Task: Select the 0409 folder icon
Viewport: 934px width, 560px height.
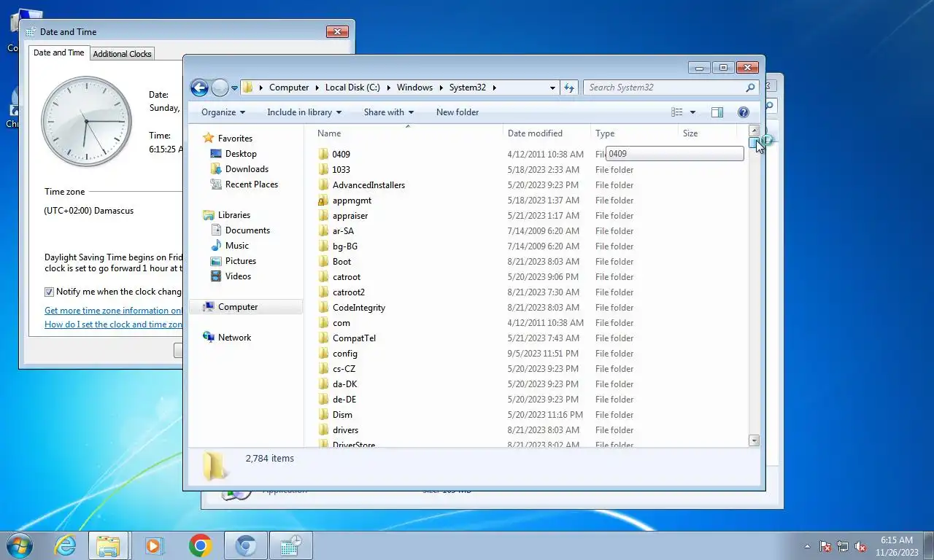Action: tap(324, 155)
